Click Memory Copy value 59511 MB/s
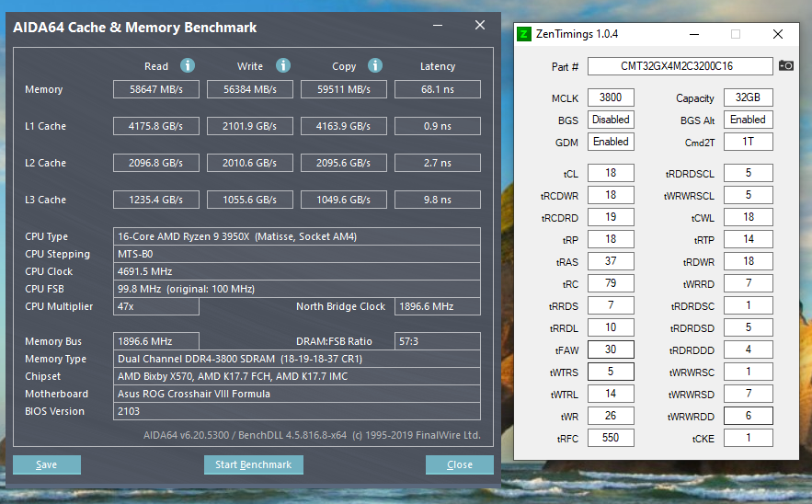This screenshot has width=812, height=504. tap(343, 89)
